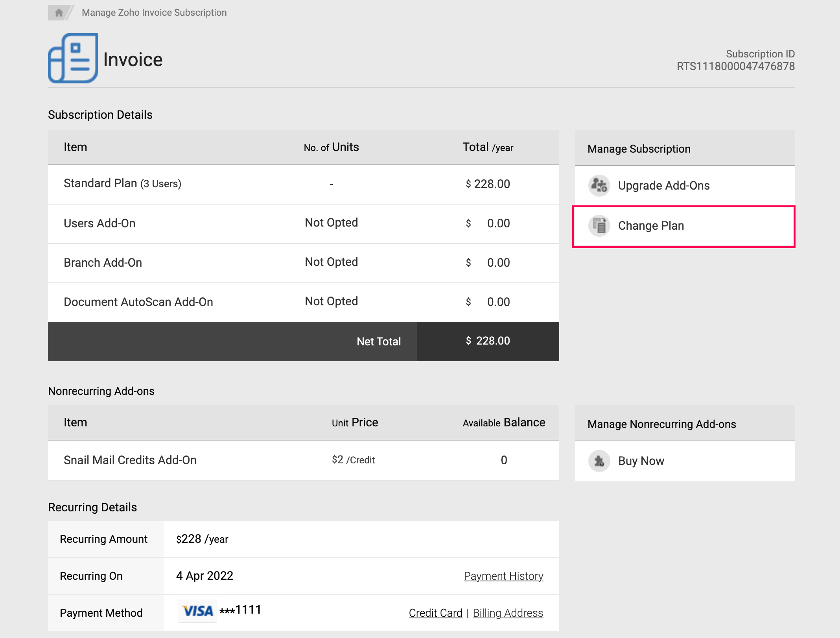Screen dimensions: 840x638
Task: Click Buy Now for nonrecurring add-ons
Action: pos(641,461)
